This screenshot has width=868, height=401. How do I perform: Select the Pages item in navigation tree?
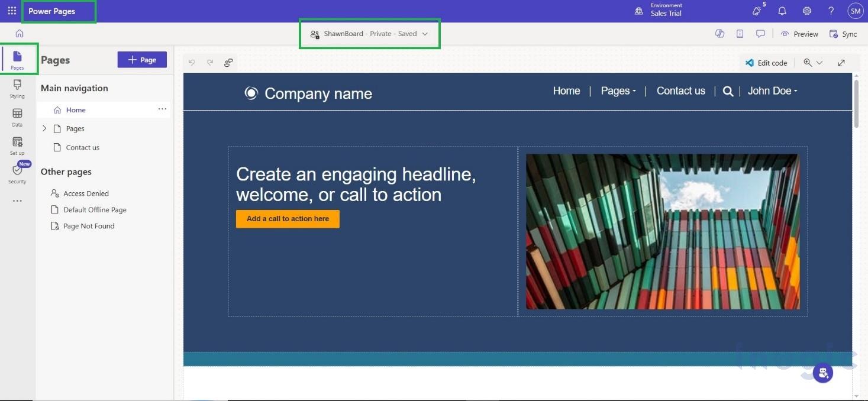pos(75,128)
